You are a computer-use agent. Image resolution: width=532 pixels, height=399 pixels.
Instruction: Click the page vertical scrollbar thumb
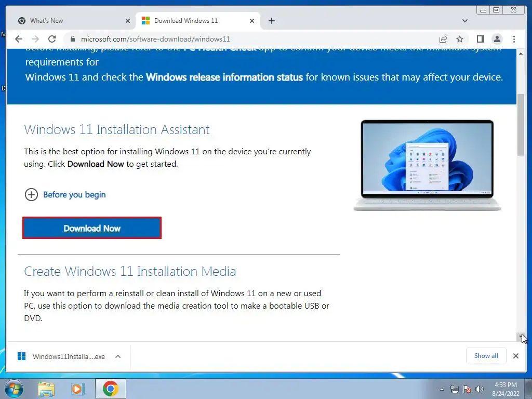[521, 125]
